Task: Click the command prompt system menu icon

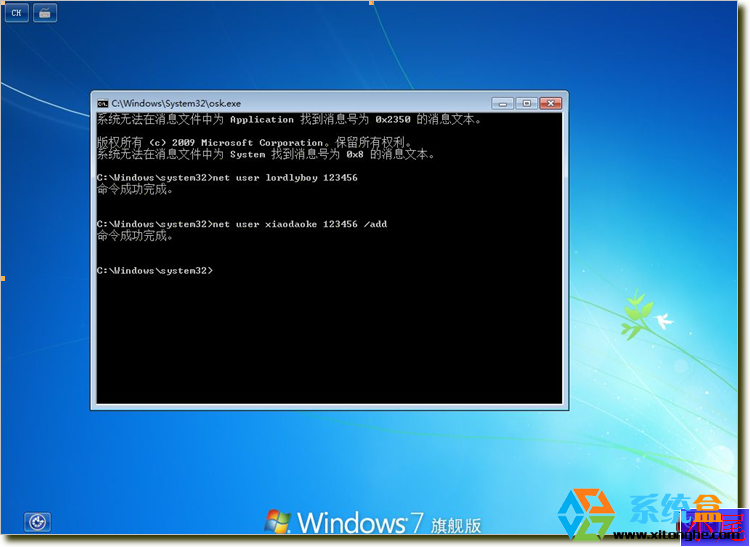Action: point(102,103)
